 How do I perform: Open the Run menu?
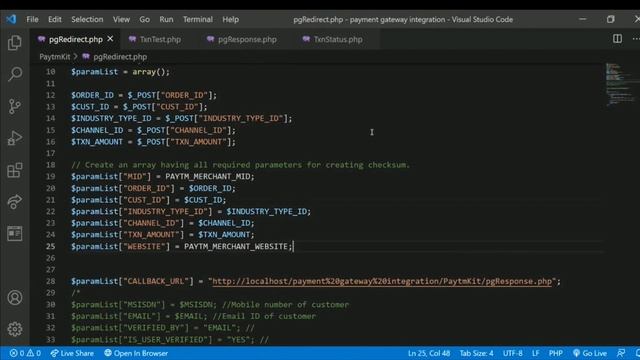coord(166,19)
